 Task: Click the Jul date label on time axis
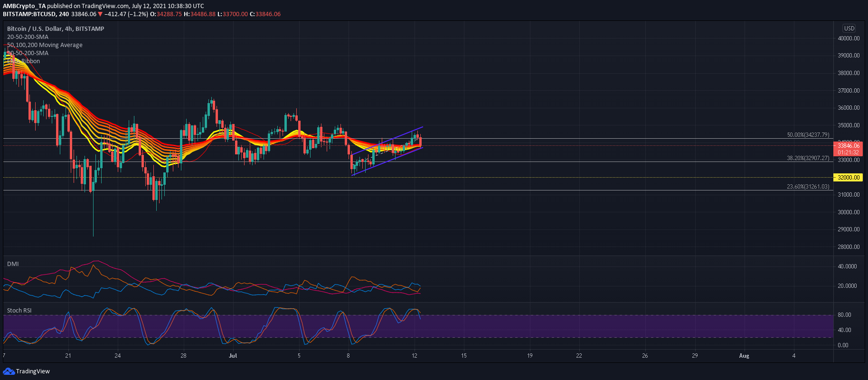(x=233, y=355)
